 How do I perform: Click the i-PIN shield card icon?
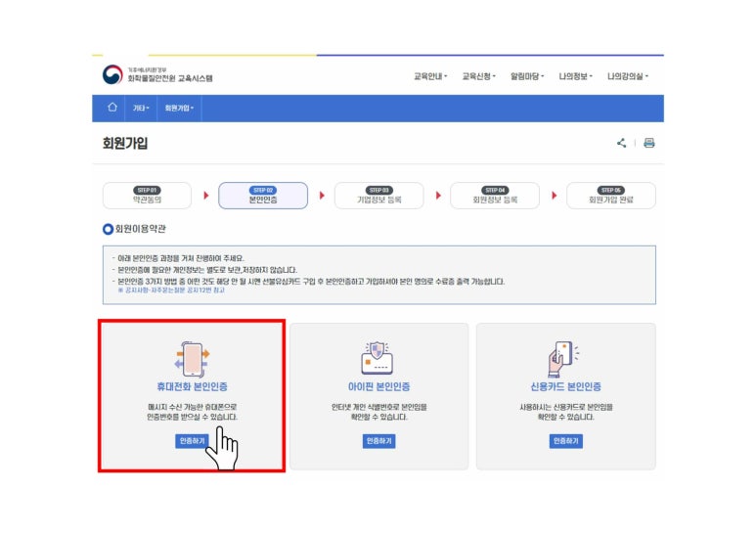(378, 358)
